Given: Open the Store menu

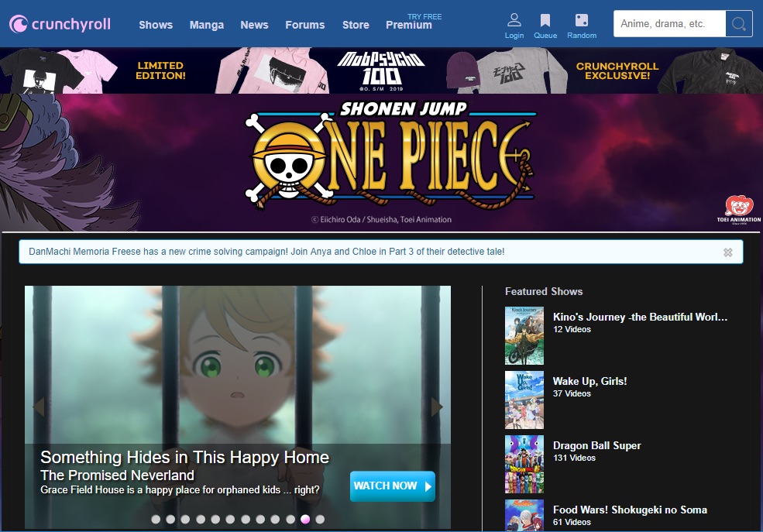Looking at the screenshot, I should pos(356,25).
